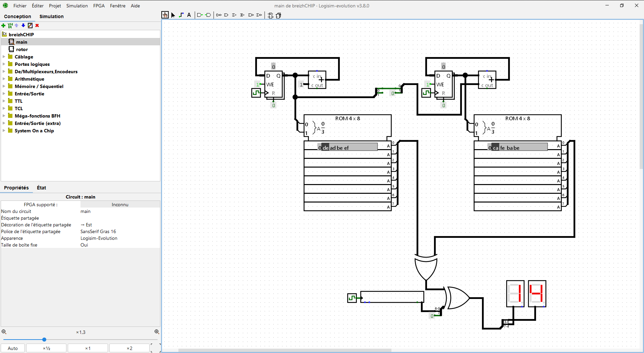Open the Projet menu
The height and width of the screenshot is (353, 644).
[55, 6]
